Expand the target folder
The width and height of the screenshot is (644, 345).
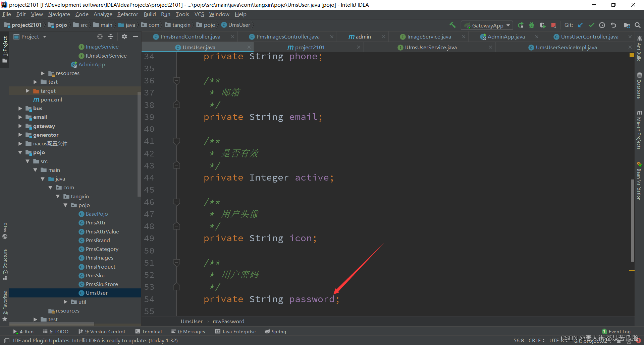28,91
